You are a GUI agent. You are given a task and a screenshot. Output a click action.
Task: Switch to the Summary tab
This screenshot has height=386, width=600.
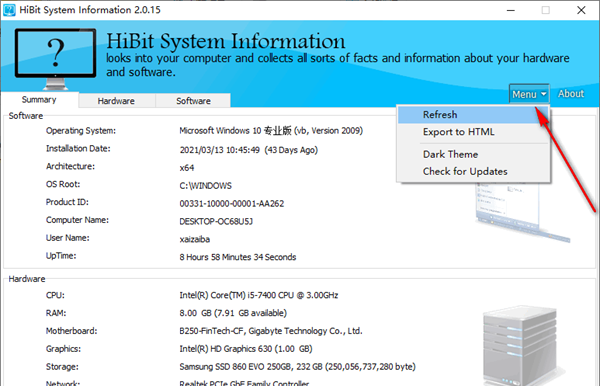pos(39,100)
